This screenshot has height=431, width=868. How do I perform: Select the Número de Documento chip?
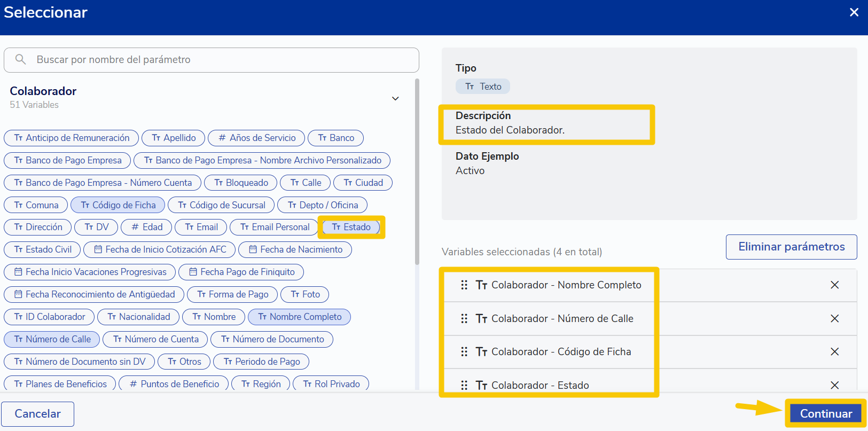click(x=272, y=340)
